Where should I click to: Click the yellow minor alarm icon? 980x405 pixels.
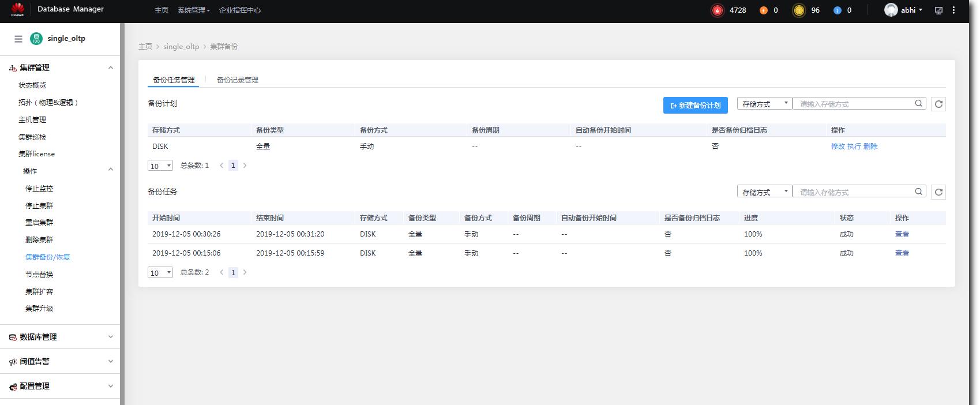pyautogui.click(x=799, y=10)
